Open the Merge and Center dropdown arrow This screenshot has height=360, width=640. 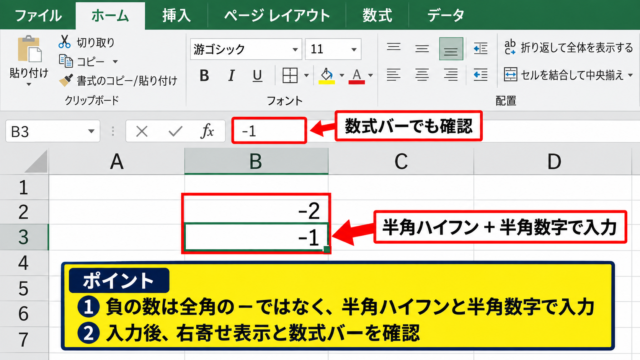click(x=630, y=75)
